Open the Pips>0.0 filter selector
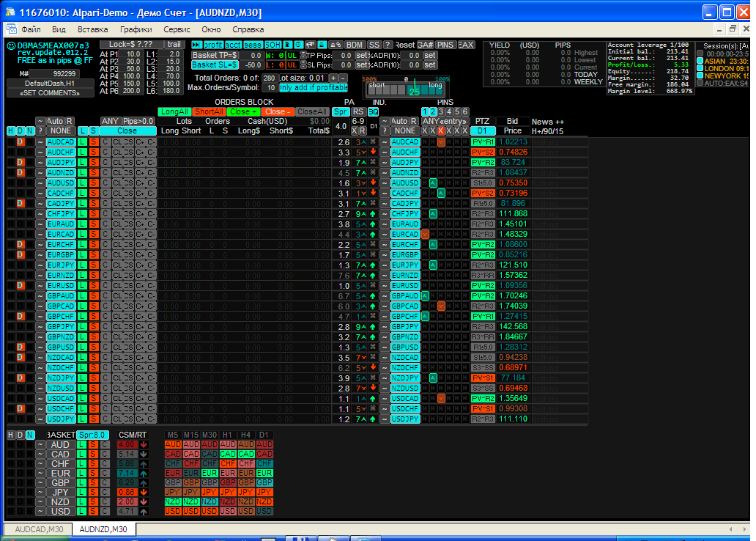This screenshot has height=541, width=756. 138,121
